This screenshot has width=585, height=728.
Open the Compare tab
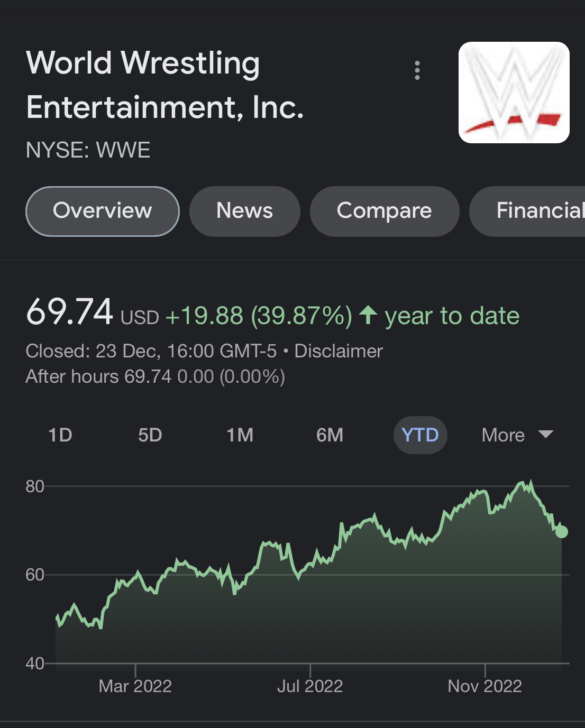point(385,211)
